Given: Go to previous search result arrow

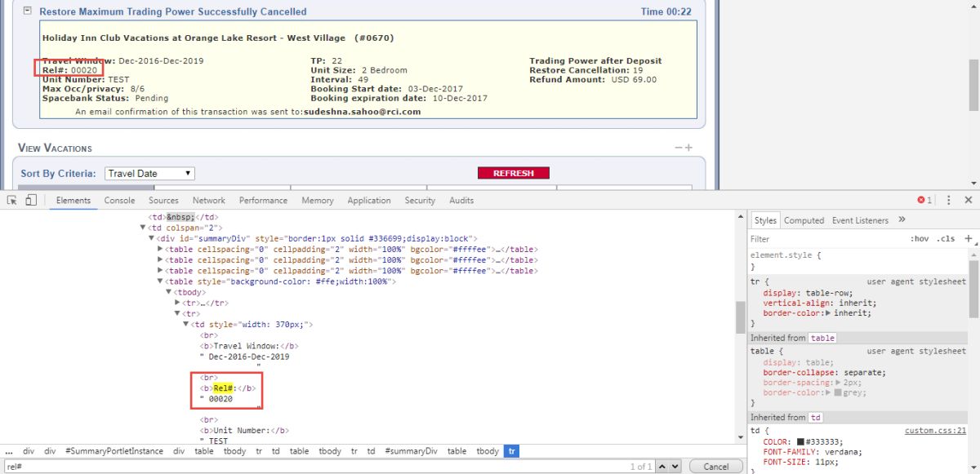Looking at the screenshot, I should pyautogui.click(x=661, y=467).
